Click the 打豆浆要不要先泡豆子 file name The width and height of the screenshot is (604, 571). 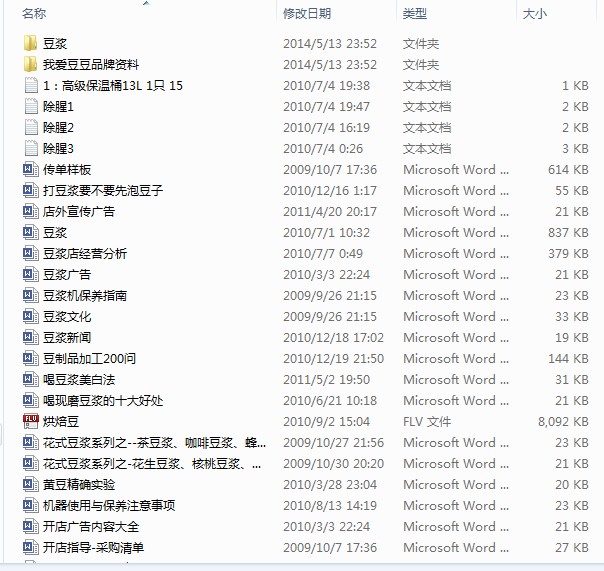pyautogui.click(x=103, y=191)
